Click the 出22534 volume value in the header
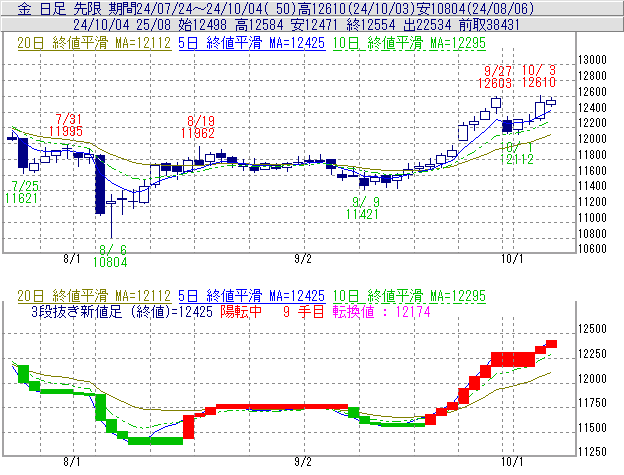 point(427,25)
